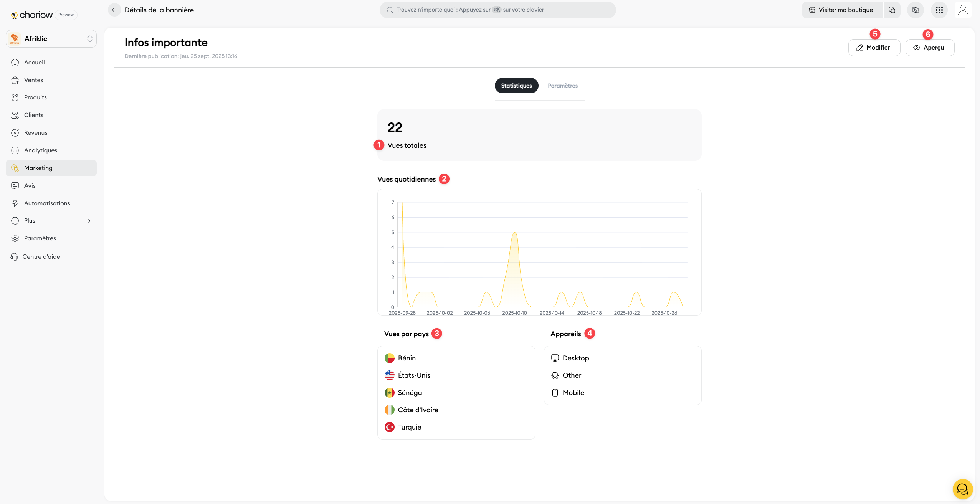Open the Aperçu preview eye button
The width and height of the screenshot is (980, 504).
pos(929,48)
